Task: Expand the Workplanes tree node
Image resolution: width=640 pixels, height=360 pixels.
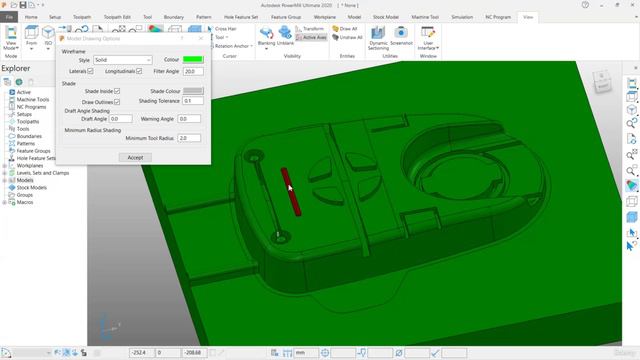Action: pyautogui.click(x=4, y=166)
